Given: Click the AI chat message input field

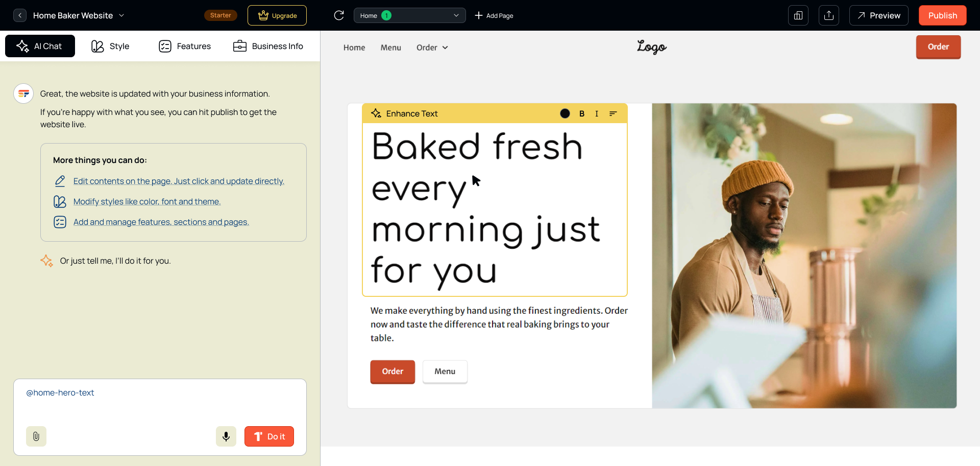Looking at the screenshot, I should pos(160,404).
